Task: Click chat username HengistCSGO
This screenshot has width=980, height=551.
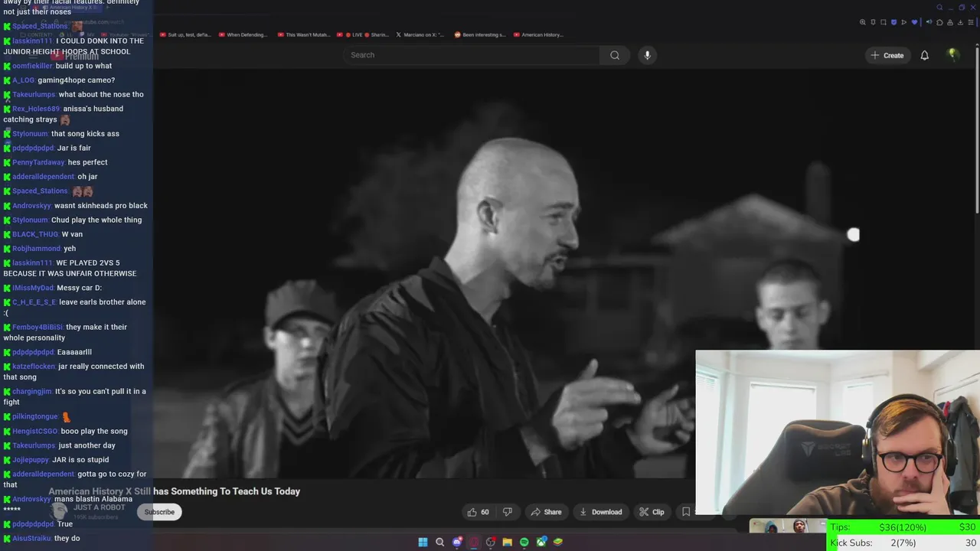Action: pyautogui.click(x=34, y=431)
